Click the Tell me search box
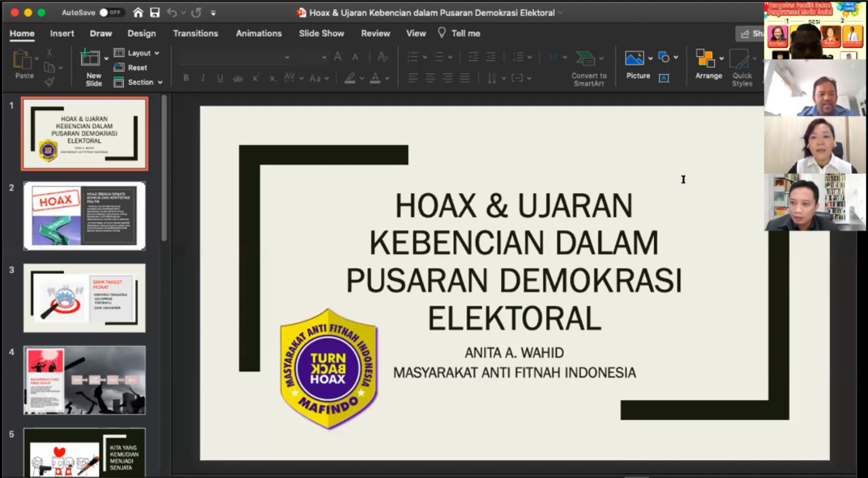Viewport: 868px width, 478px height. 459,33
